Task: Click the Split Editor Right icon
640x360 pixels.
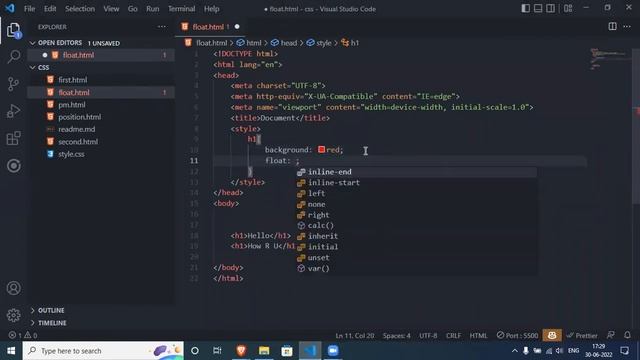Action: coord(612,27)
